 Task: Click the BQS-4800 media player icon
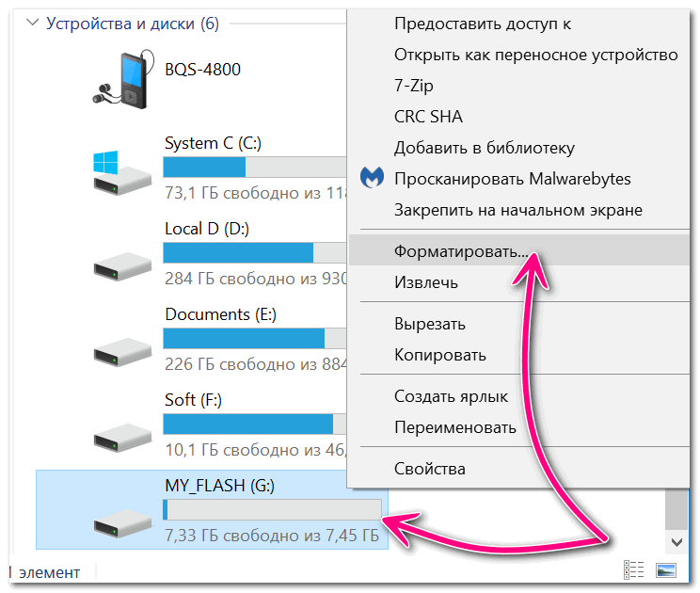123,79
